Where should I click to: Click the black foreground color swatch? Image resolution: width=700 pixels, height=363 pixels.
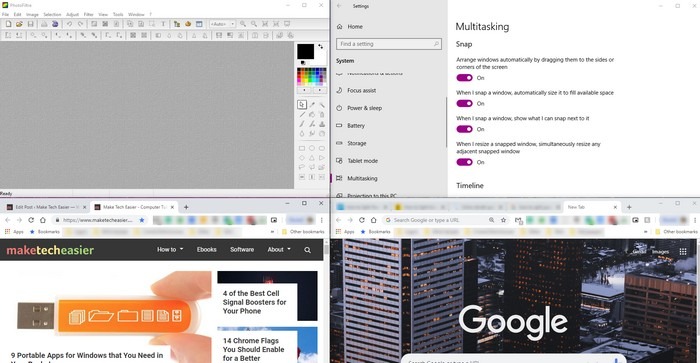[x=305, y=51]
